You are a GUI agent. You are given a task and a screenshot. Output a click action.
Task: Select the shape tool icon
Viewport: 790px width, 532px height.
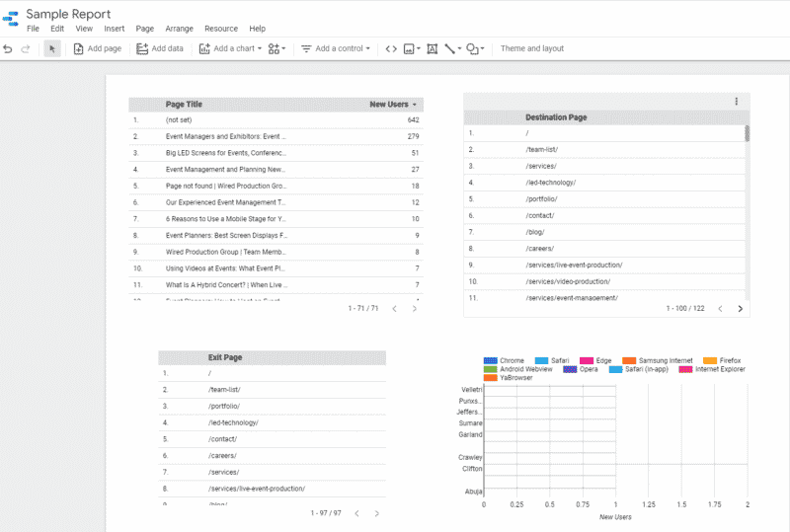tap(475, 49)
